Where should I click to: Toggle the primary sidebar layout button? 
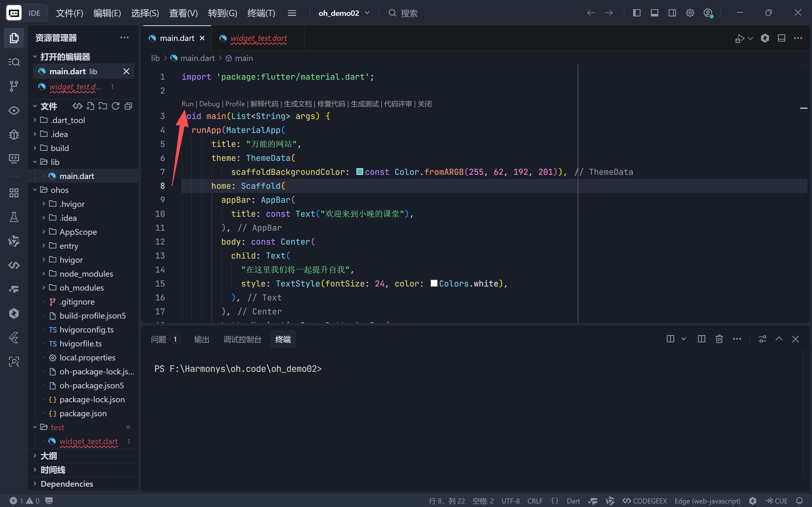click(636, 13)
